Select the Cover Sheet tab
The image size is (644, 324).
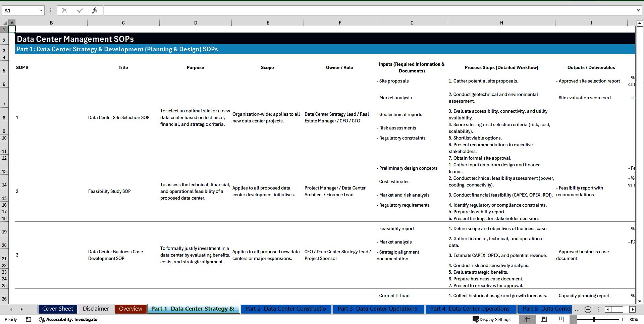click(x=57, y=309)
